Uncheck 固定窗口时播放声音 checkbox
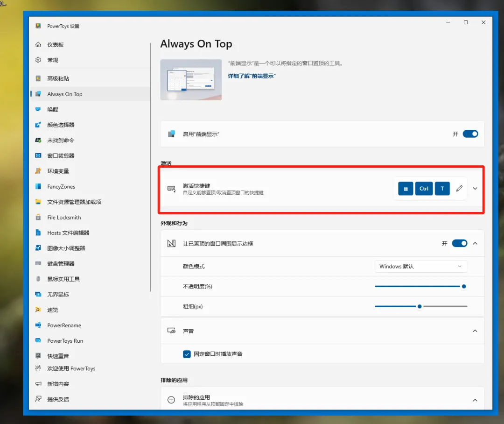This screenshot has height=424, width=504. (187, 354)
